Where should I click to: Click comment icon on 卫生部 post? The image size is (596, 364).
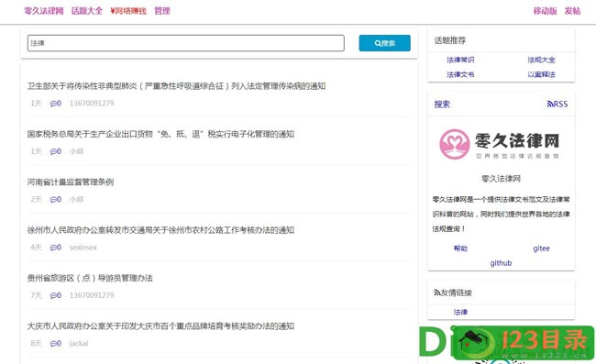56,104
